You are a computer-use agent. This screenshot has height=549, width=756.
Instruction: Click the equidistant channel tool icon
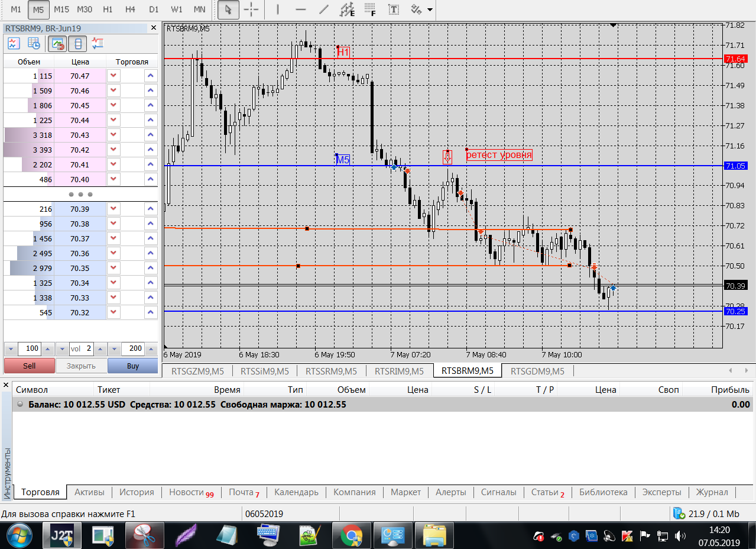point(348,9)
